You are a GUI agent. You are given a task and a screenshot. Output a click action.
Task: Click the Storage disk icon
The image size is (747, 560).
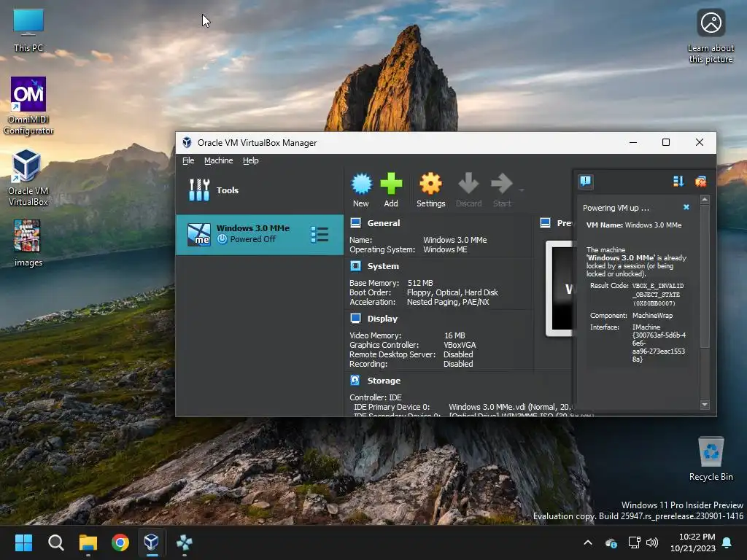[x=355, y=380]
